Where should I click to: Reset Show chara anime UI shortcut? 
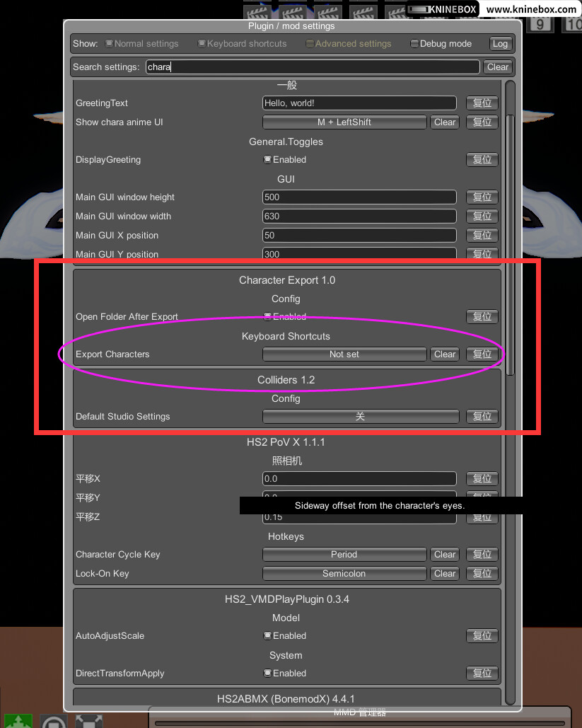click(482, 122)
